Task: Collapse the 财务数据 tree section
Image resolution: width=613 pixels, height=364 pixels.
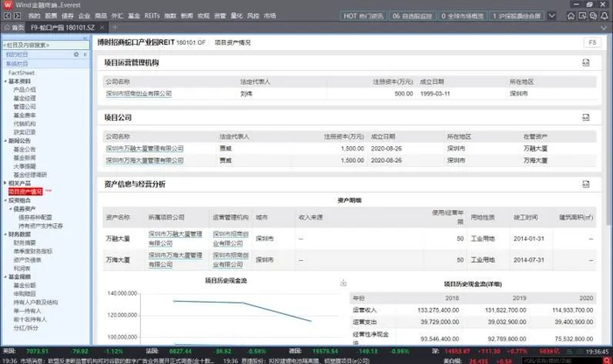Action: coord(5,234)
